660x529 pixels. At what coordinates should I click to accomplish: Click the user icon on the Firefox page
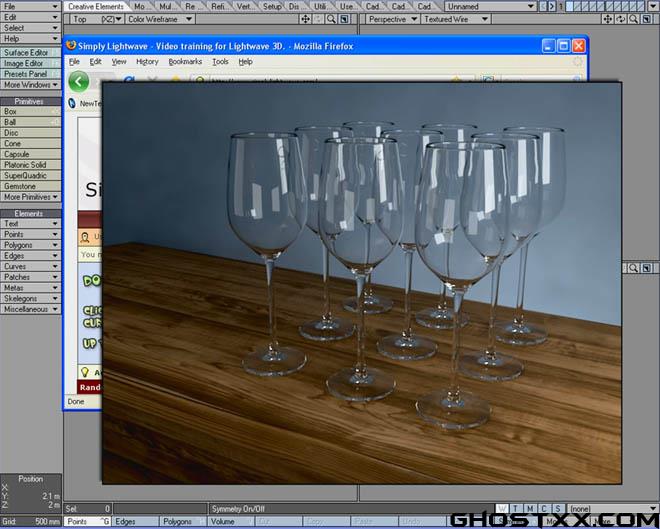(x=85, y=237)
